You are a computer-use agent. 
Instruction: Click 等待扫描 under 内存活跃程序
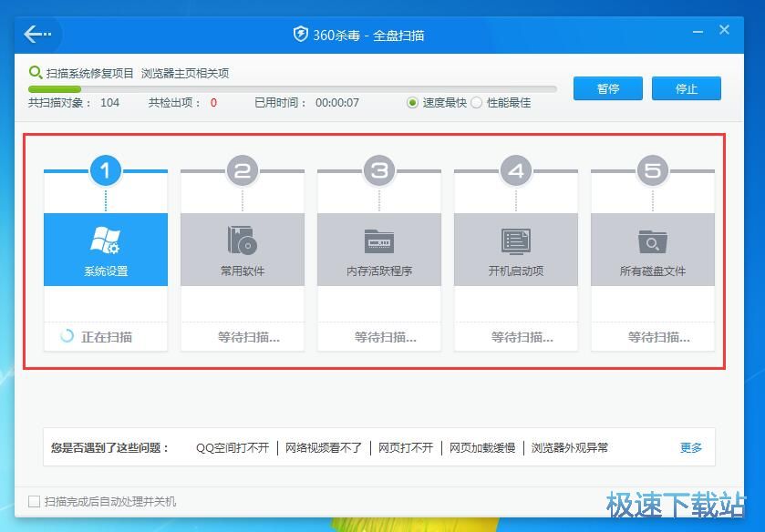pos(386,336)
